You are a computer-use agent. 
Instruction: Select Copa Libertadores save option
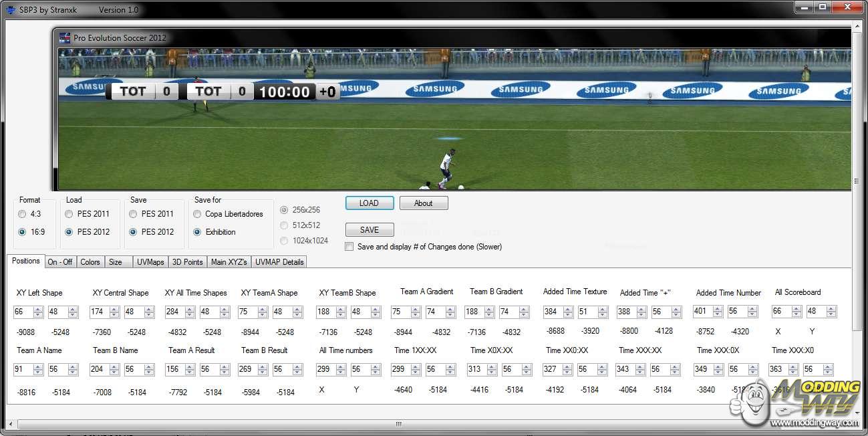(197, 214)
